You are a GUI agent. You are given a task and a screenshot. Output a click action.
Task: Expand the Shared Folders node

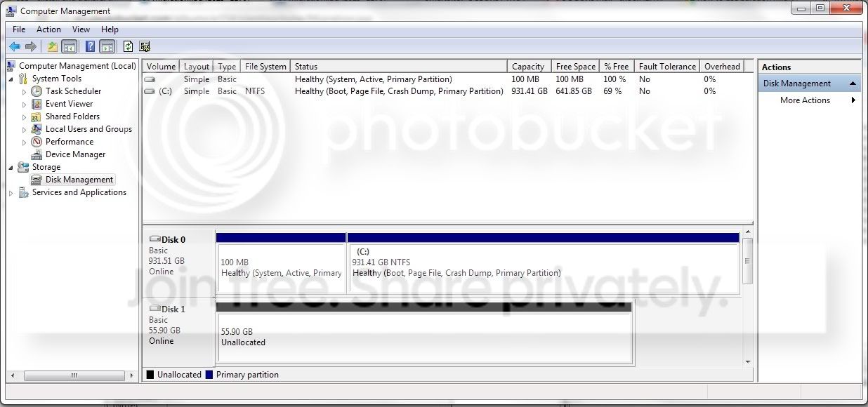coord(25,116)
